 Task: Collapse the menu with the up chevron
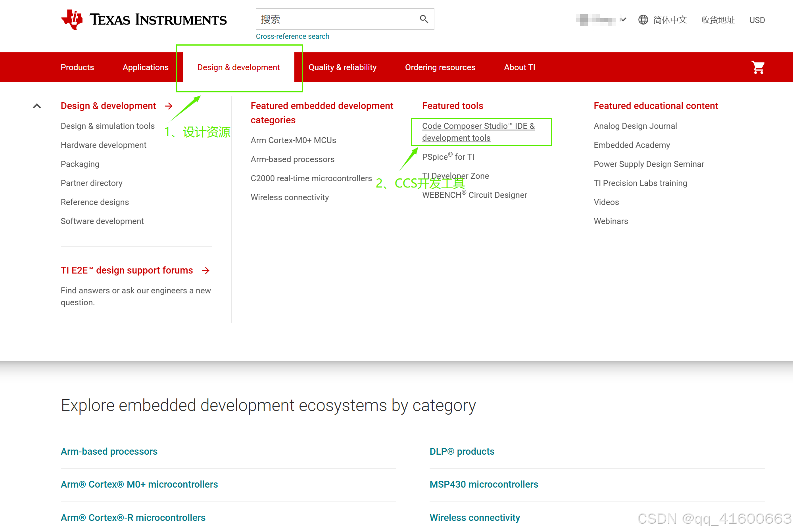(x=37, y=106)
